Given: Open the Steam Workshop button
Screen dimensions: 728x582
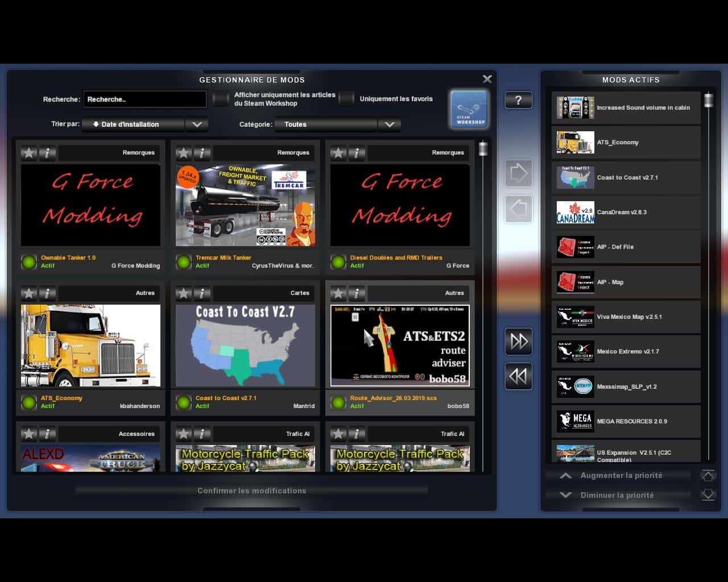Looking at the screenshot, I should coord(469,109).
